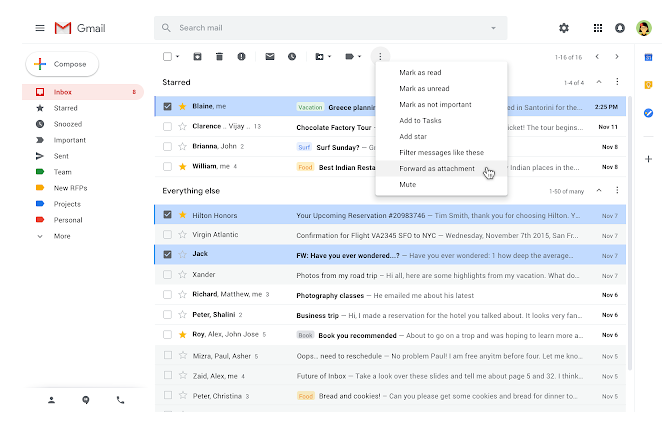Select the Virgin Atlantic message checkbox
667x422 pixels.
coord(168,234)
